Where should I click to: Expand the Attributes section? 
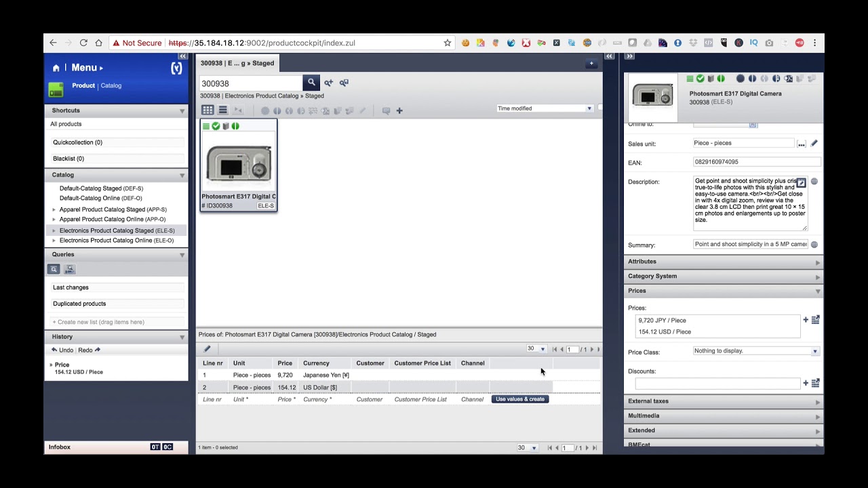tap(724, 262)
